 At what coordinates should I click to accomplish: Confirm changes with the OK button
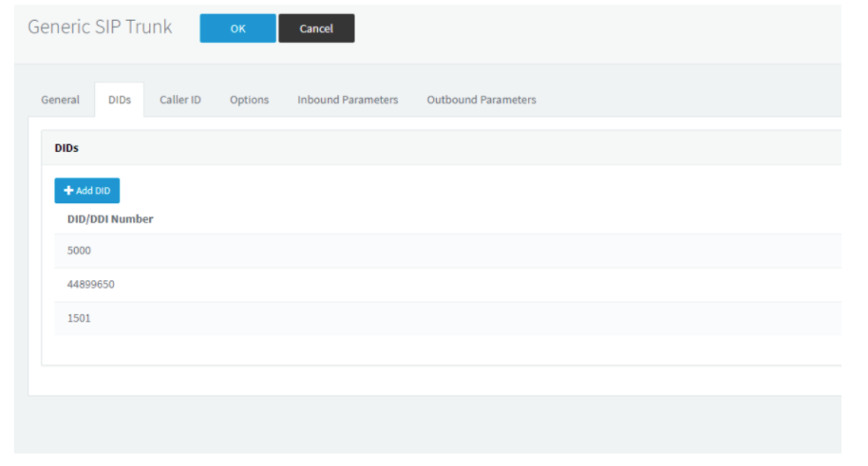tap(237, 28)
